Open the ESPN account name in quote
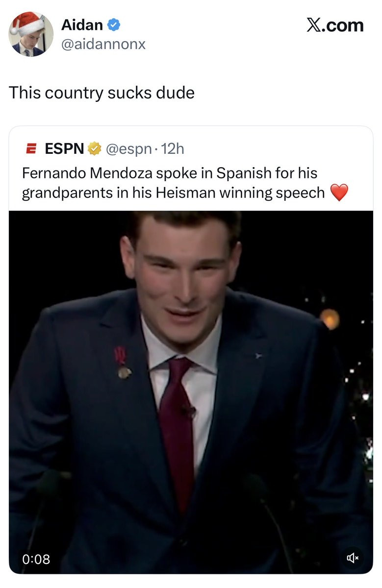Viewport: 382px width, 588px height. coord(64,148)
